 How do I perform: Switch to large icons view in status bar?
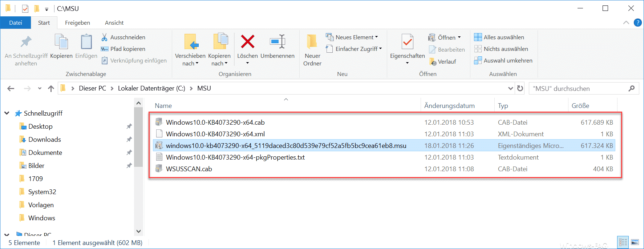[635, 242]
